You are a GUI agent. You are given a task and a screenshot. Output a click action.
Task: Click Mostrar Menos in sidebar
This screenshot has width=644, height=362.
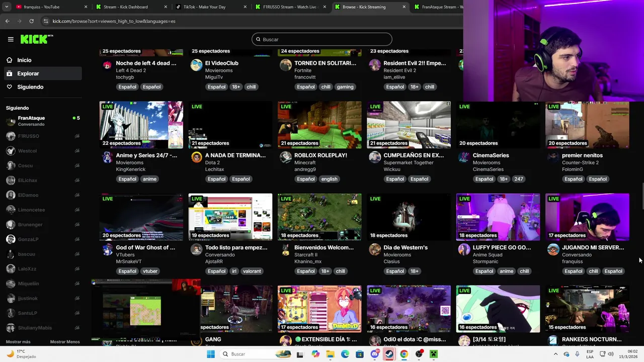pyautogui.click(x=65, y=342)
